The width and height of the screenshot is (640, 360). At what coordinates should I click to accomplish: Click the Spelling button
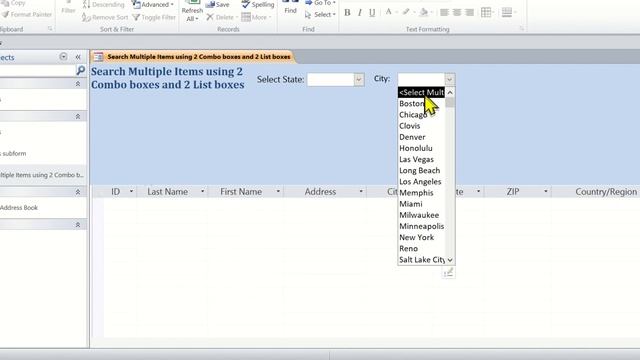coord(258,4)
